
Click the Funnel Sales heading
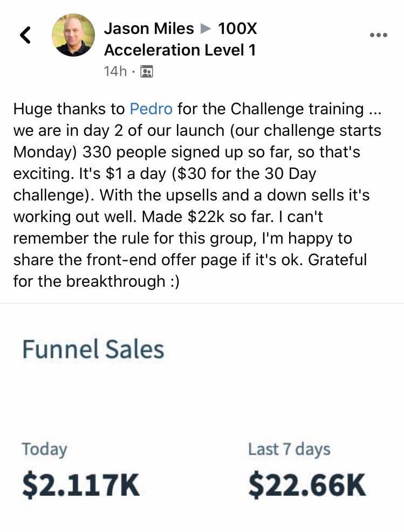(x=93, y=349)
